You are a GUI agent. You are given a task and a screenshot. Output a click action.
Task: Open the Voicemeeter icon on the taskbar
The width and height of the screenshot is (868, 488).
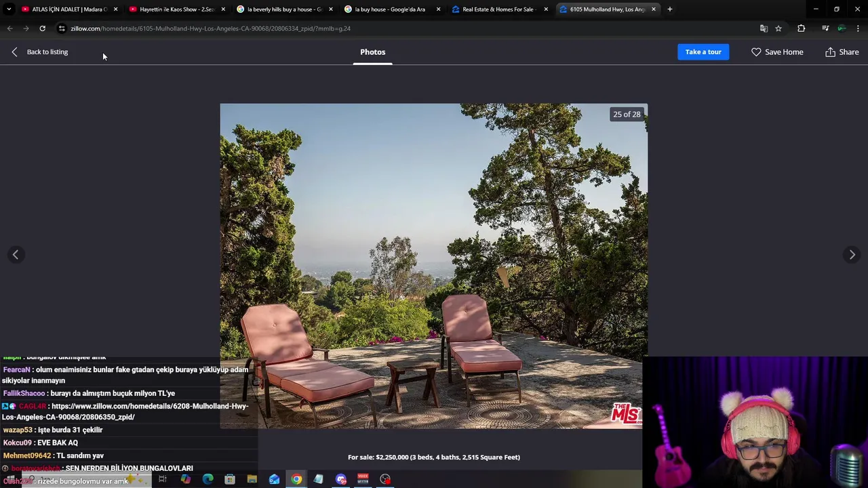(363, 479)
